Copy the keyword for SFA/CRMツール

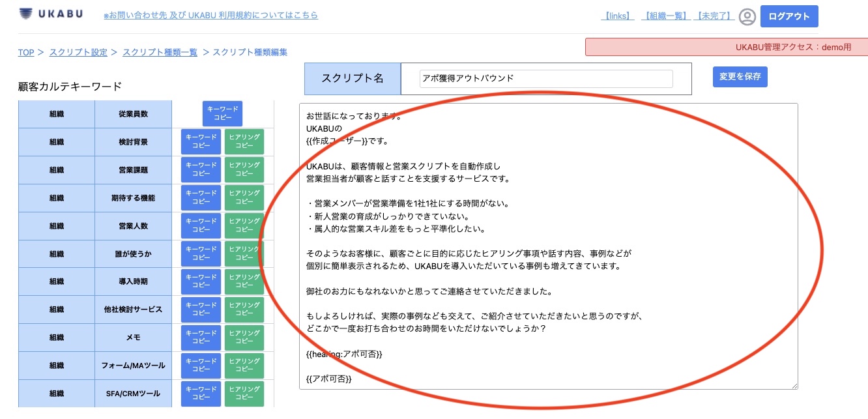[x=201, y=393]
